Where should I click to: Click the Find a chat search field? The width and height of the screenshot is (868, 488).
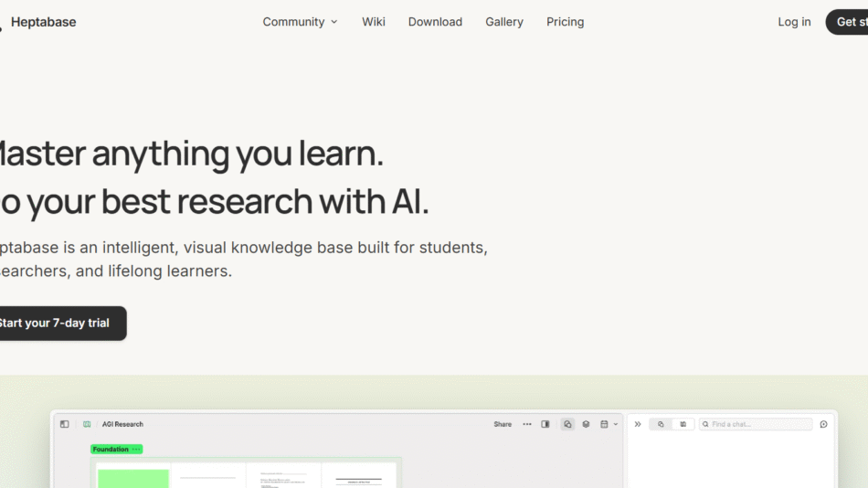click(757, 424)
